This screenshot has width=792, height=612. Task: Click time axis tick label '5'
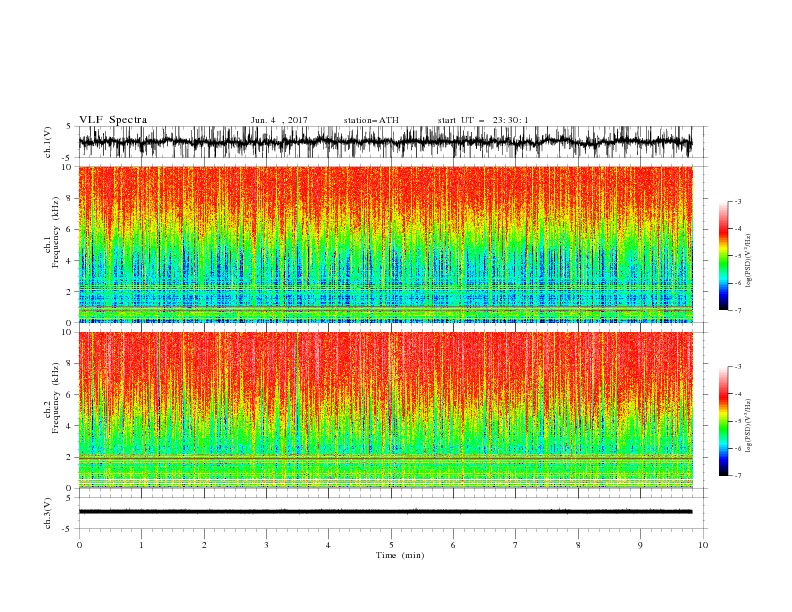click(x=391, y=545)
